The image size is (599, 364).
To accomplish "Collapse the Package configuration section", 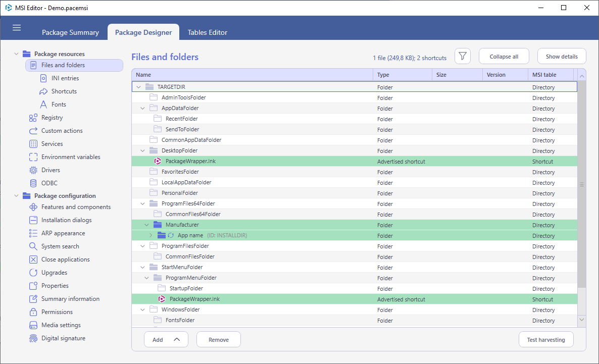I will pos(16,196).
